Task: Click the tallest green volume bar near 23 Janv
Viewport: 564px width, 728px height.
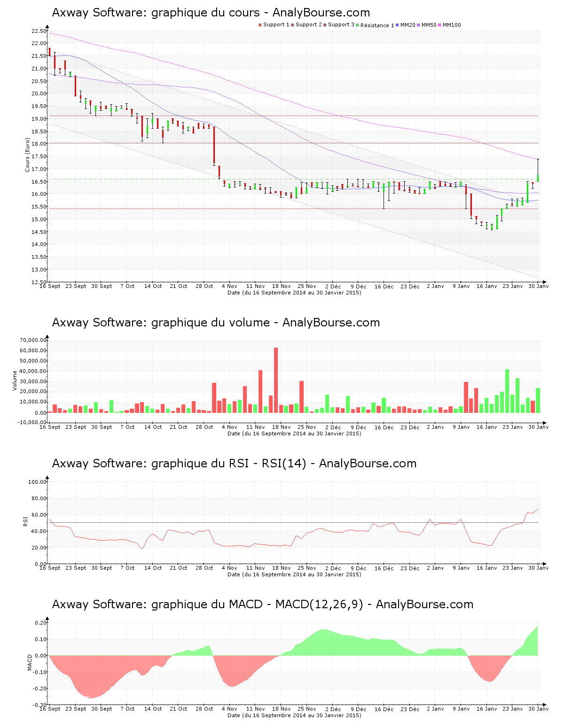Action: [x=507, y=391]
